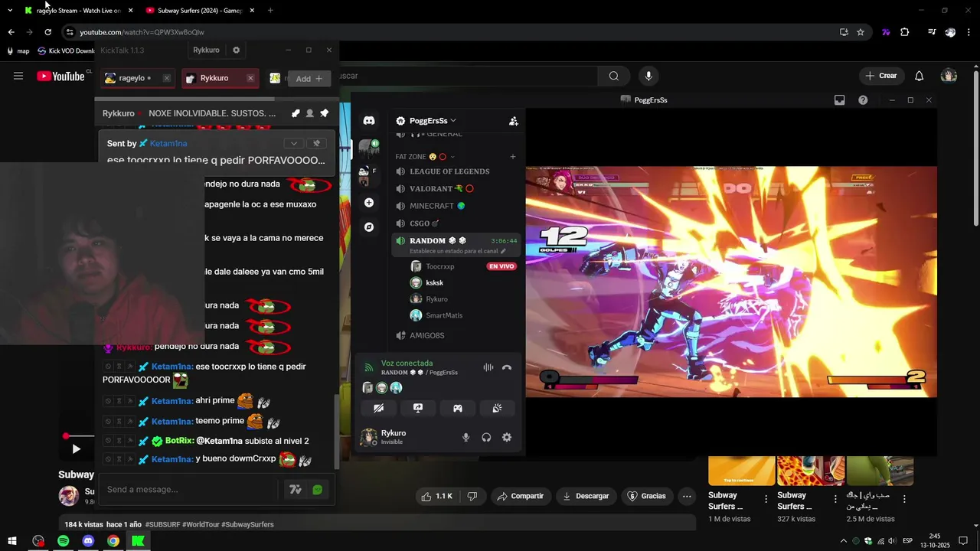
Task: Close the rageylo tab in KickTalk
Action: click(166, 78)
